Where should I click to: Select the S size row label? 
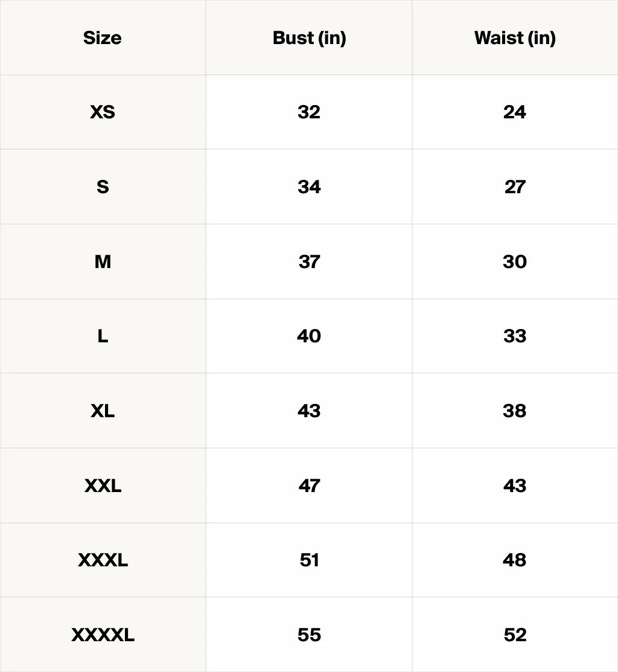click(x=103, y=187)
